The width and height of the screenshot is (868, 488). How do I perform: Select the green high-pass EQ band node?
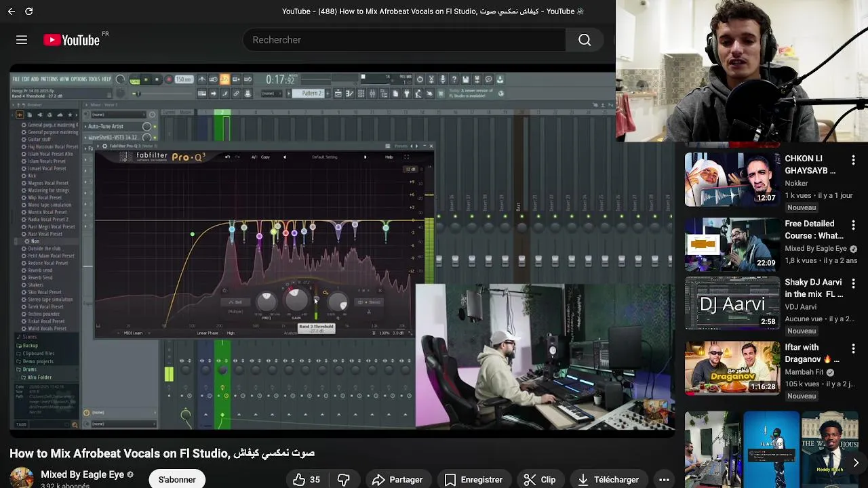[x=193, y=235]
